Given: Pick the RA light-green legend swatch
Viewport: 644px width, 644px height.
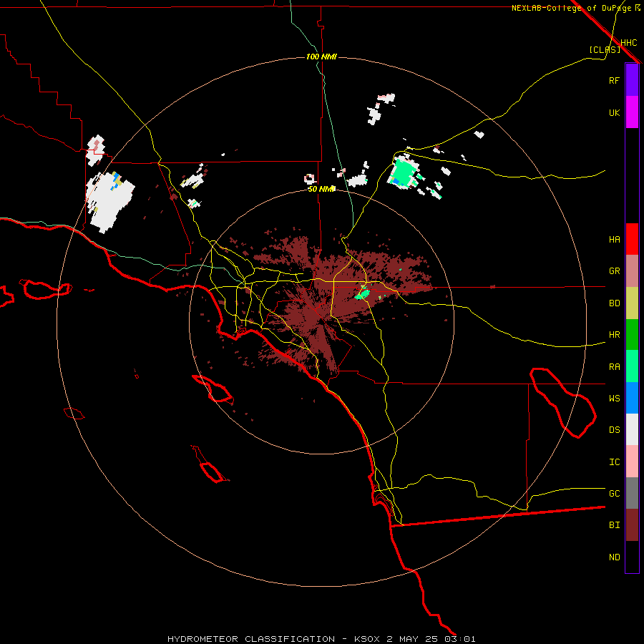Looking at the screenshot, I should point(632,366).
